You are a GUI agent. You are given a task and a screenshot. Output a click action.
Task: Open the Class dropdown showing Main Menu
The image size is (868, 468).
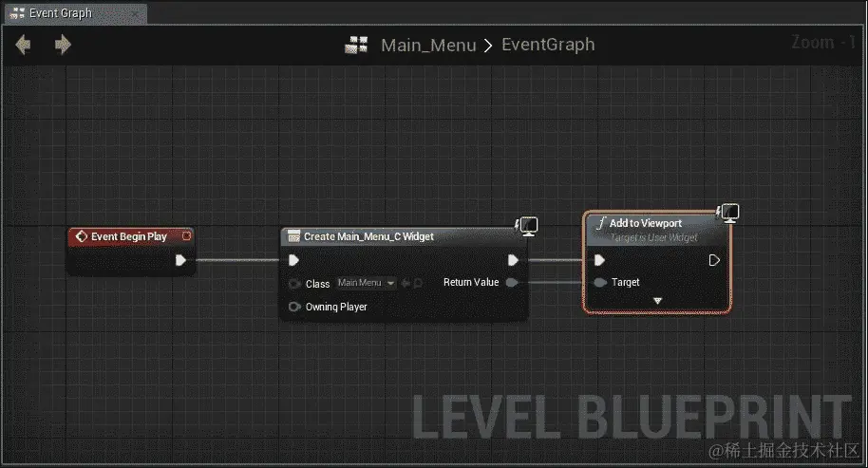pyautogui.click(x=367, y=283)
